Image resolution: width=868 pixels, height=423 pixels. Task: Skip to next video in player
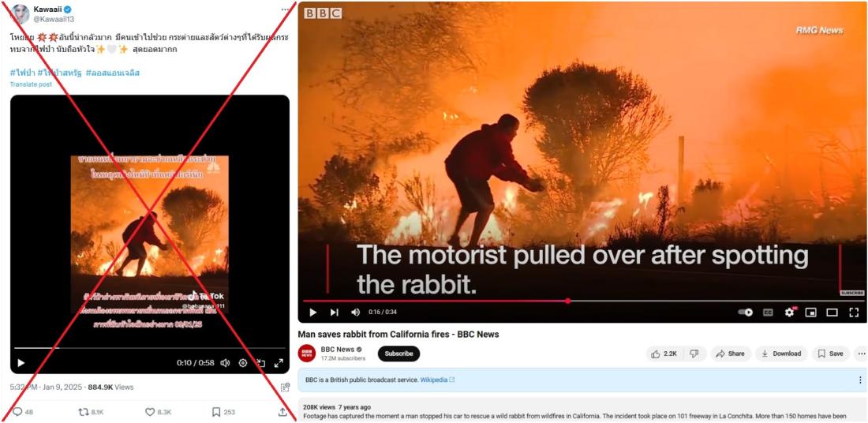pyautogui.click(x=335, y=313)
